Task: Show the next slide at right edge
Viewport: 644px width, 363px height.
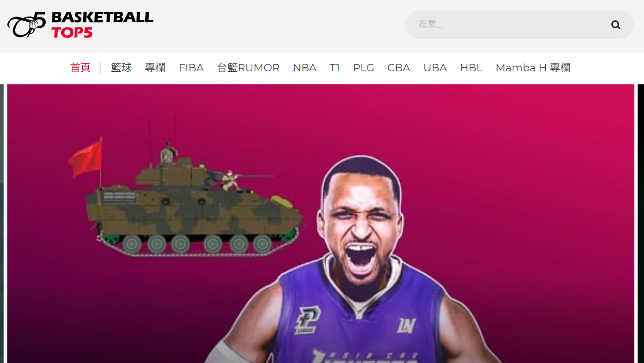Action: coord(641,223)
